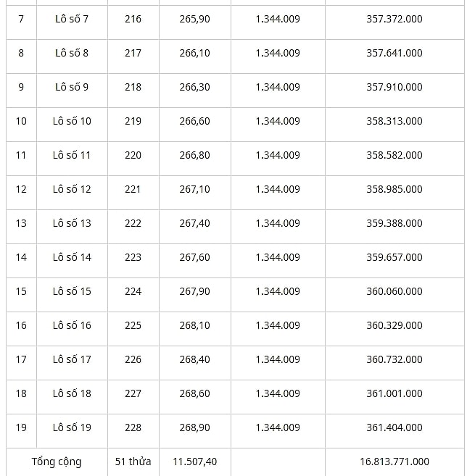The width and height of the screenshot is (475, 476).
Task: Click the Lô số 11 cell
Action: coord(72,155)
